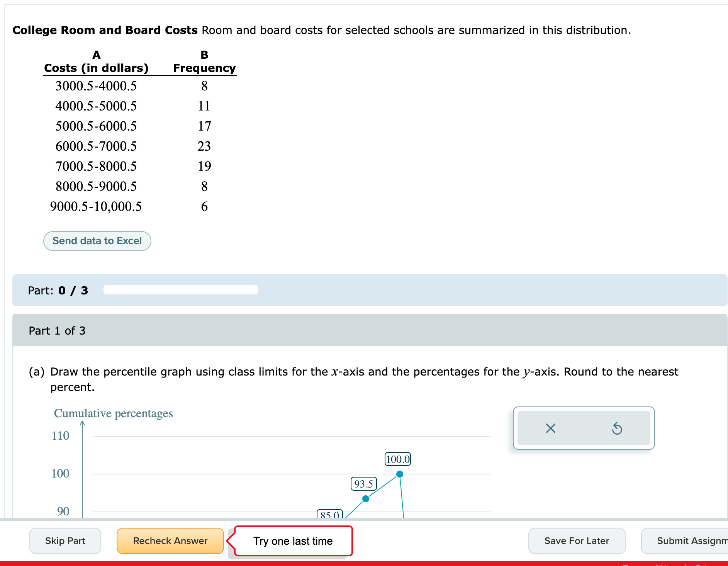
Task: Click the Part 0 / 3 progress bar
Action: pyautogui.click(x=181, y=290)
